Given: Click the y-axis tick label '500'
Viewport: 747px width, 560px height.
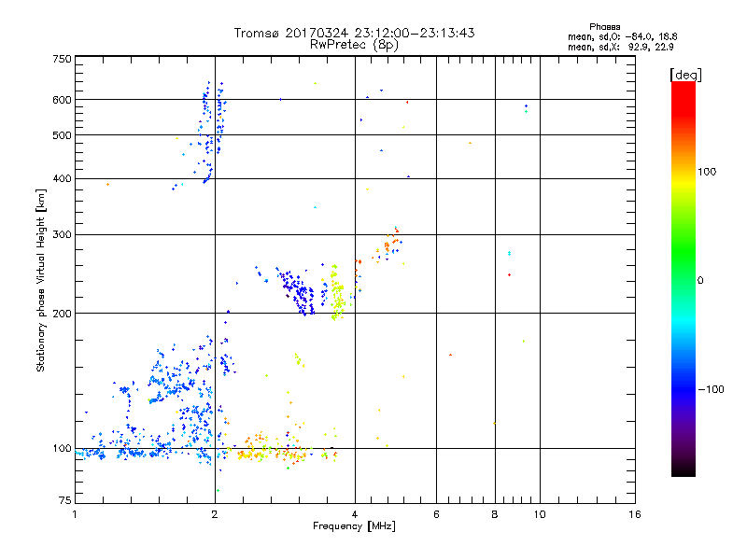Looking at the screenshot, I should pyautogui.click(x=62, y=135).
